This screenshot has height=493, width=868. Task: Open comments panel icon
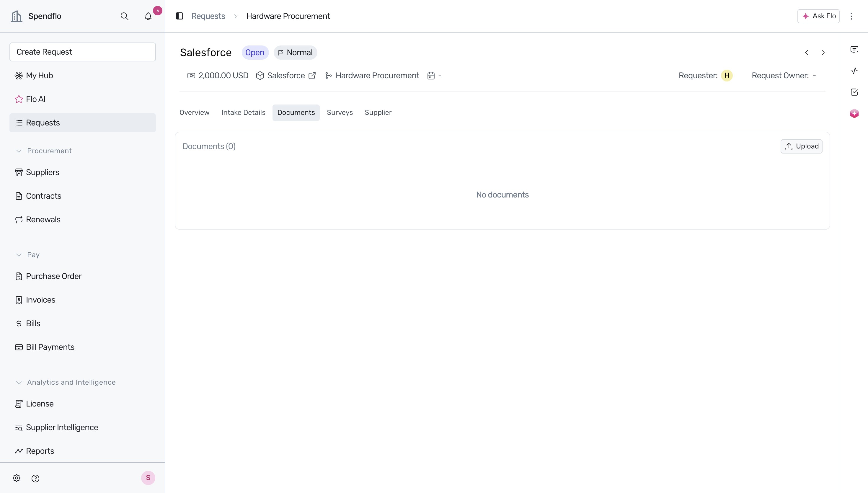tap(854, 50)
